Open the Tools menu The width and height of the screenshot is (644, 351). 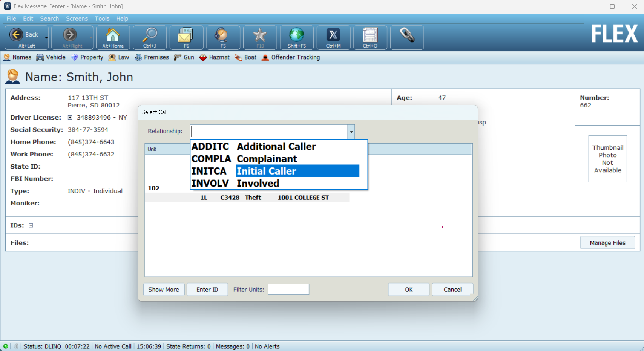coord(102,18)
